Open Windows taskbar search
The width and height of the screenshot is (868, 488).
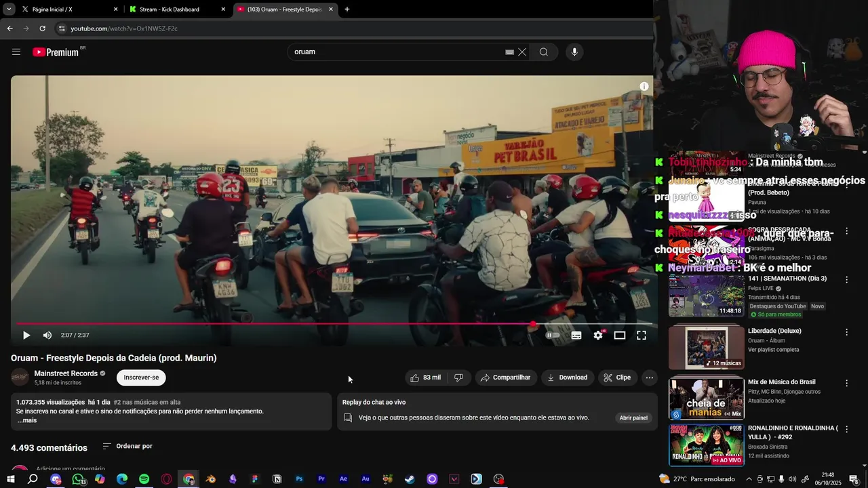coord(33,479)
